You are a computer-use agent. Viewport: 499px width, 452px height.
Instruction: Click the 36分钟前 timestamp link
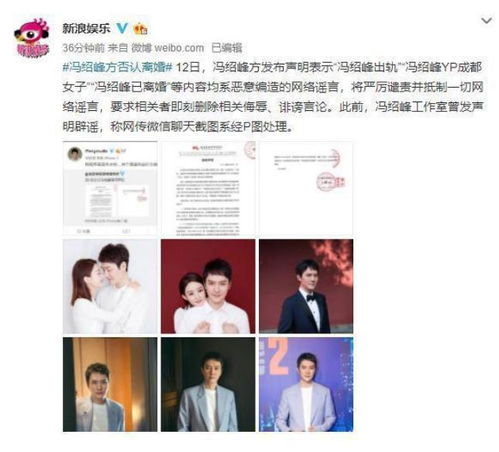83,48
